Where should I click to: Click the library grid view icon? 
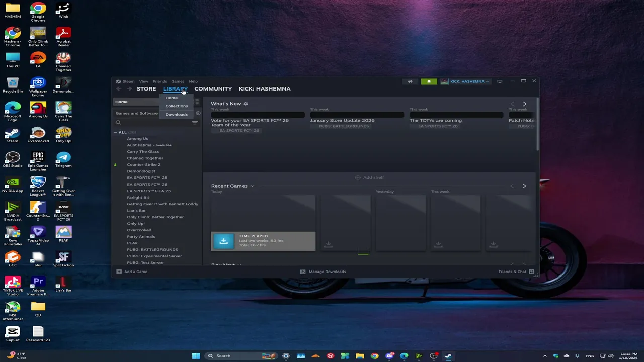(197, 102)
